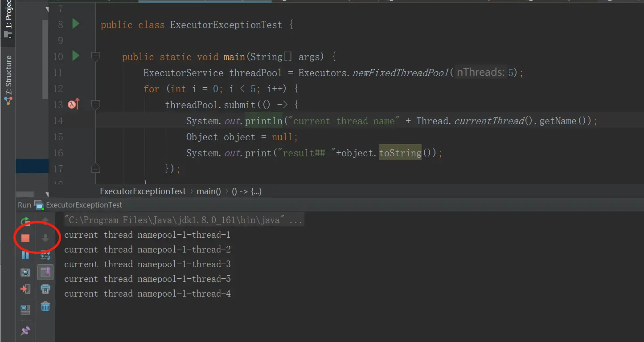
Task: Click the for loop keyword on line 12
Action: click(x=152, y=89)
